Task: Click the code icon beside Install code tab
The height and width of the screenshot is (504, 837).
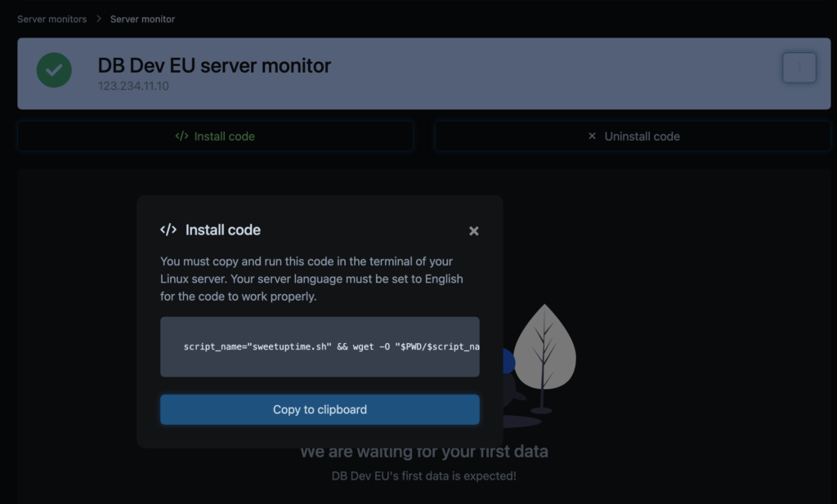Action: pos(181,136)
